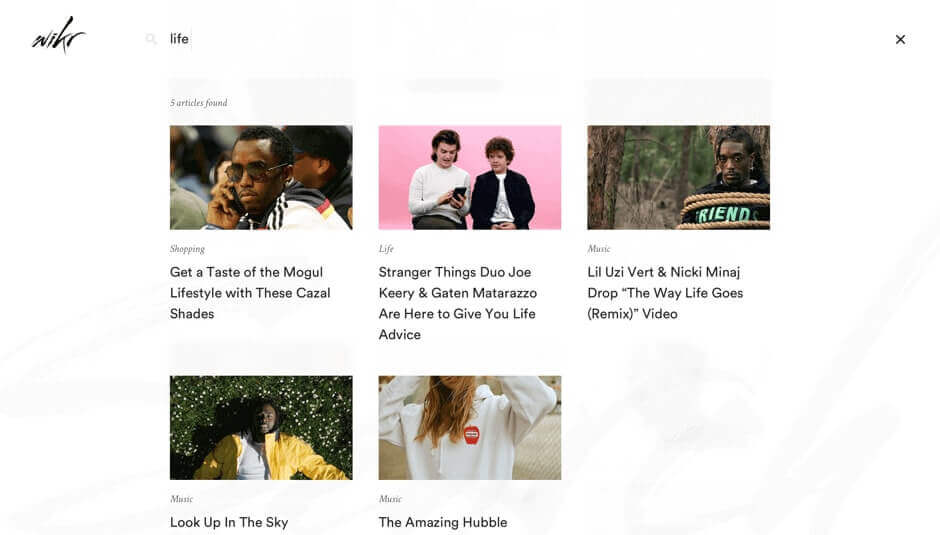Select Music category above The Amazing Hubble

[390, 499]
